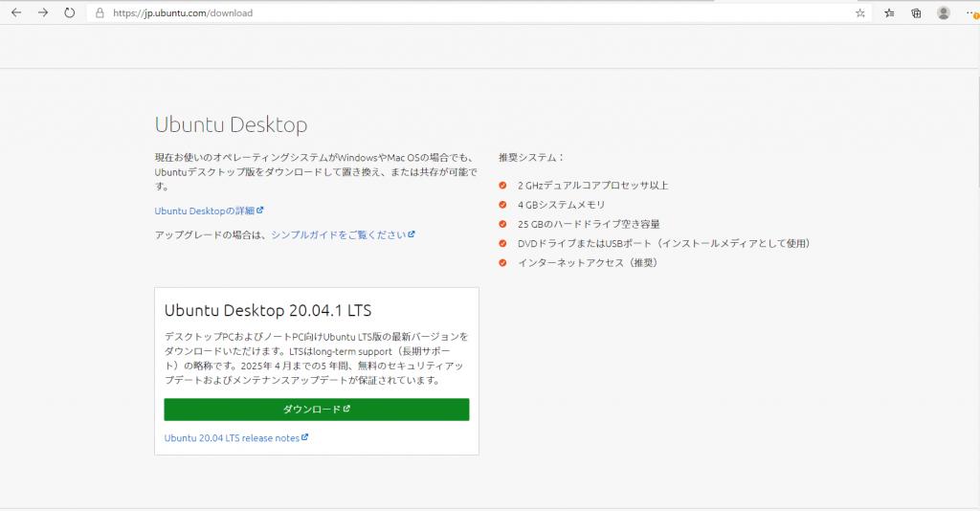This screenshot has width=980, height=511.
Task: Click the 4 GBシステムメモリ requirement
Action: click(561, 205)
